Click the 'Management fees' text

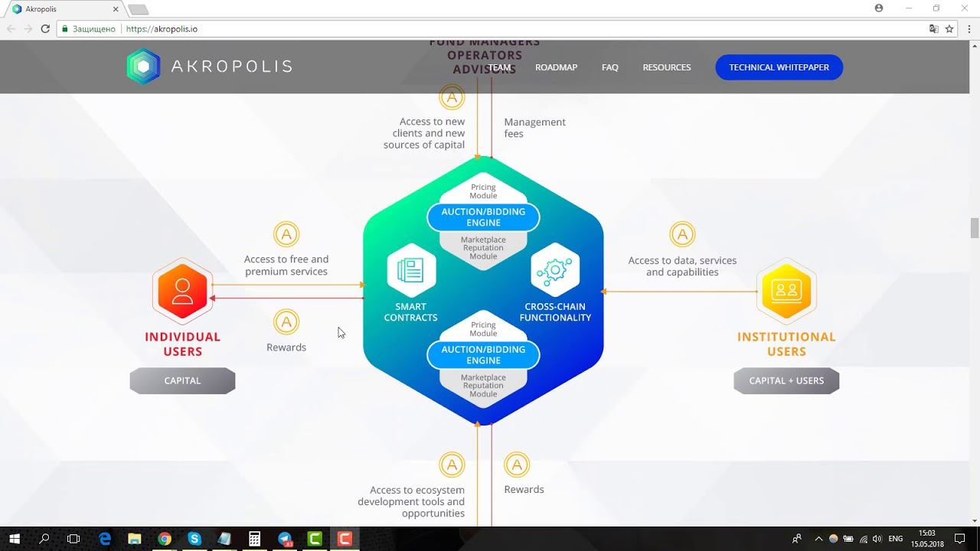click(x=534, y=128)
